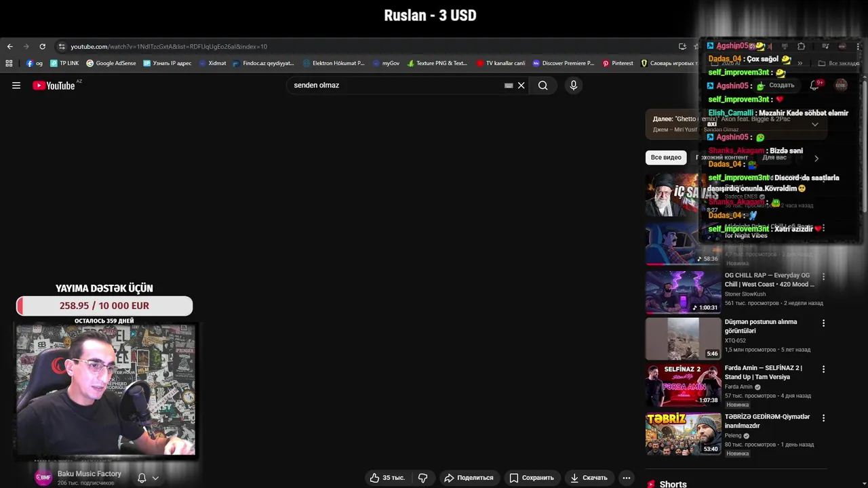Save the video with Сохранить button
This screenshot has width=868, height=488.
coord(532,478)
